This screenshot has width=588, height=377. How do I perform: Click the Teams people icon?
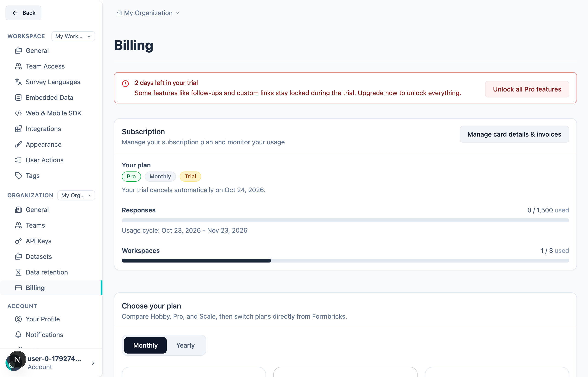(18, 226)
